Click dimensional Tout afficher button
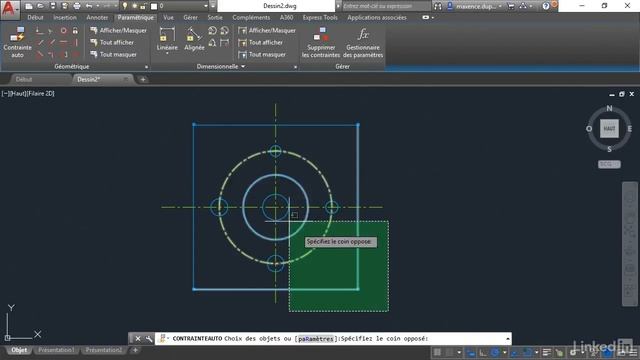The width and height of the screenshot is (640, 360). tap(261, 42)
